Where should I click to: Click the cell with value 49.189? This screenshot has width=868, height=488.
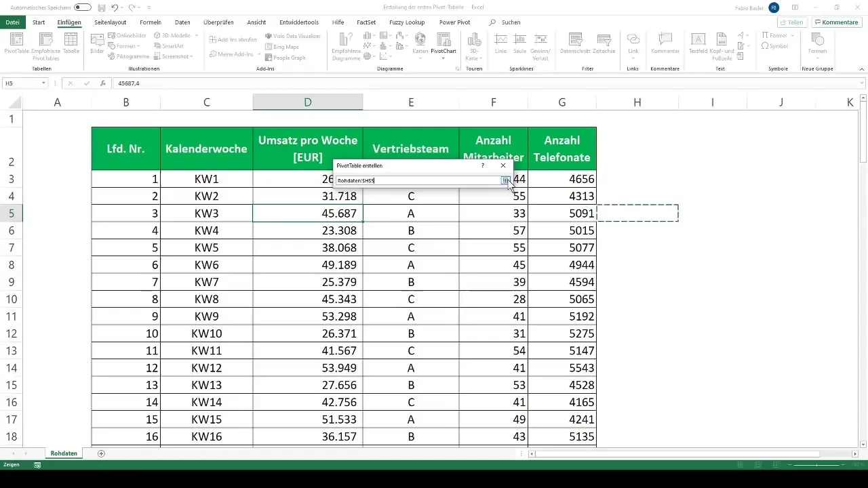tap(308, 265)
